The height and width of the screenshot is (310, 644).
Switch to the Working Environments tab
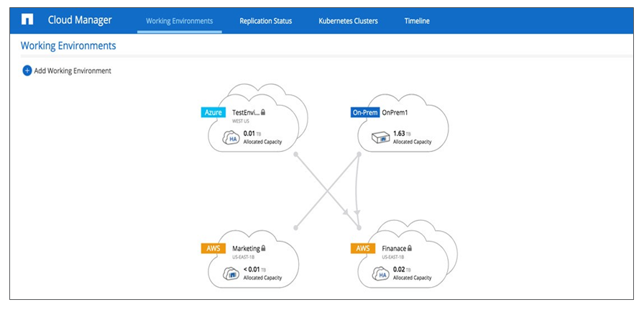pos(180,21)
